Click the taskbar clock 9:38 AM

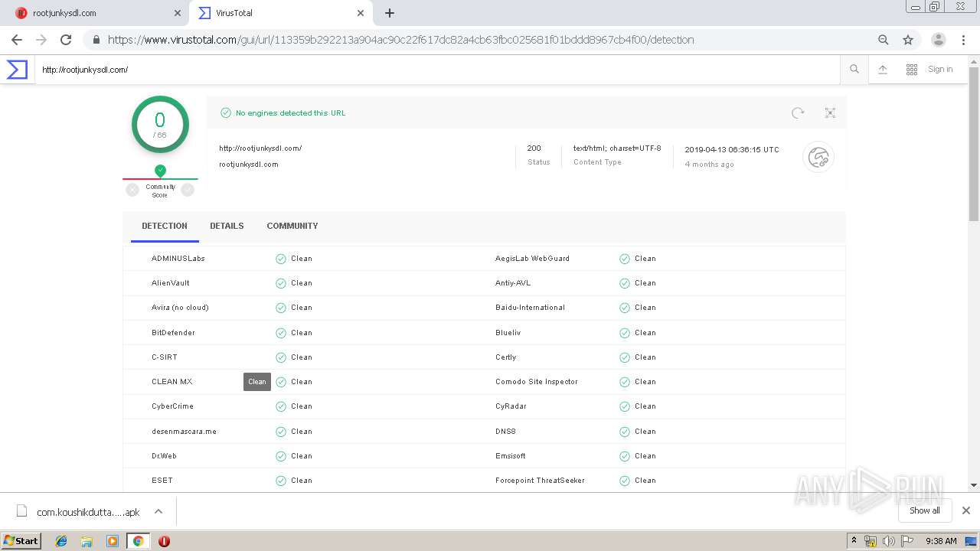pos(941,541)
